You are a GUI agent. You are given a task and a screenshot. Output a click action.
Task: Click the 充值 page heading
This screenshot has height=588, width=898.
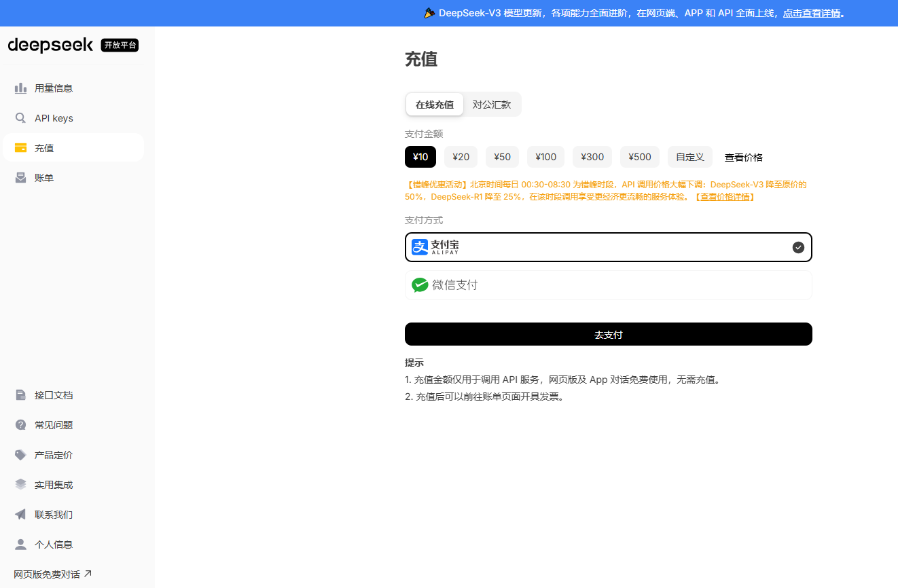pyautogui.click(x=421, y=59)
